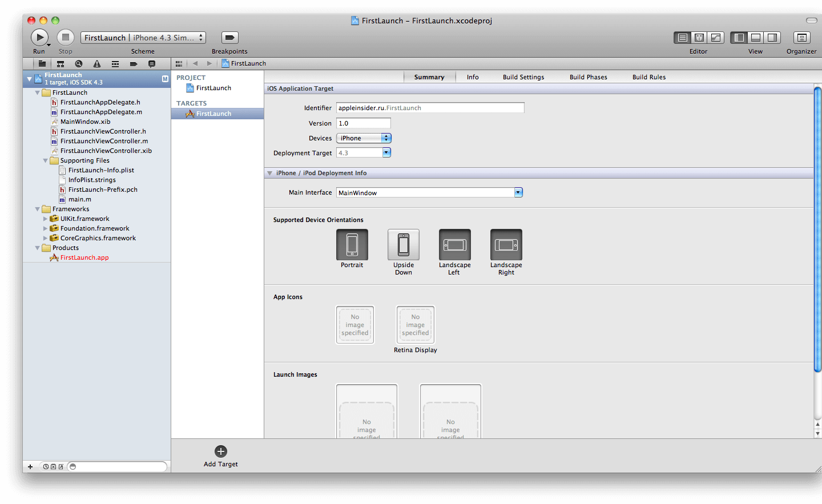Screen dimensions: 822x504
Task: Show the Project navigator
Action: click(x=42, y=64)
